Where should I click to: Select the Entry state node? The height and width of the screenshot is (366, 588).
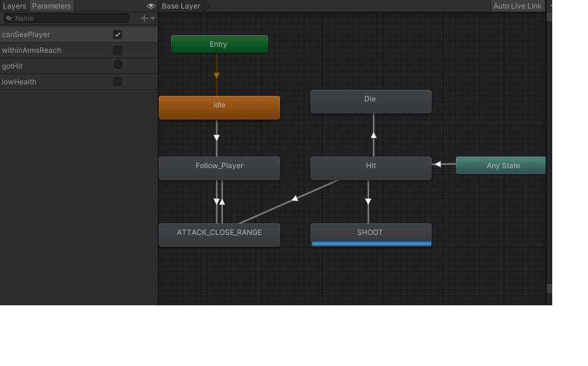click(219, 44)
